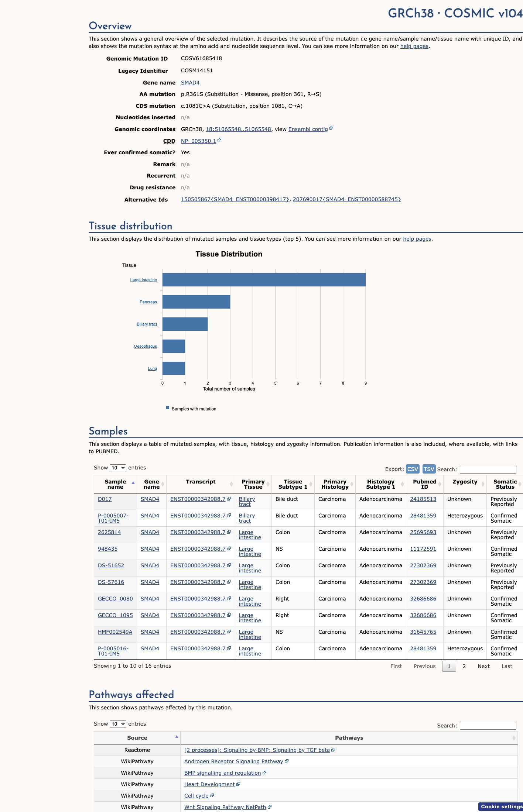Open sample GECCO_0080
The image size is (523, 812).
coord(115,599)
